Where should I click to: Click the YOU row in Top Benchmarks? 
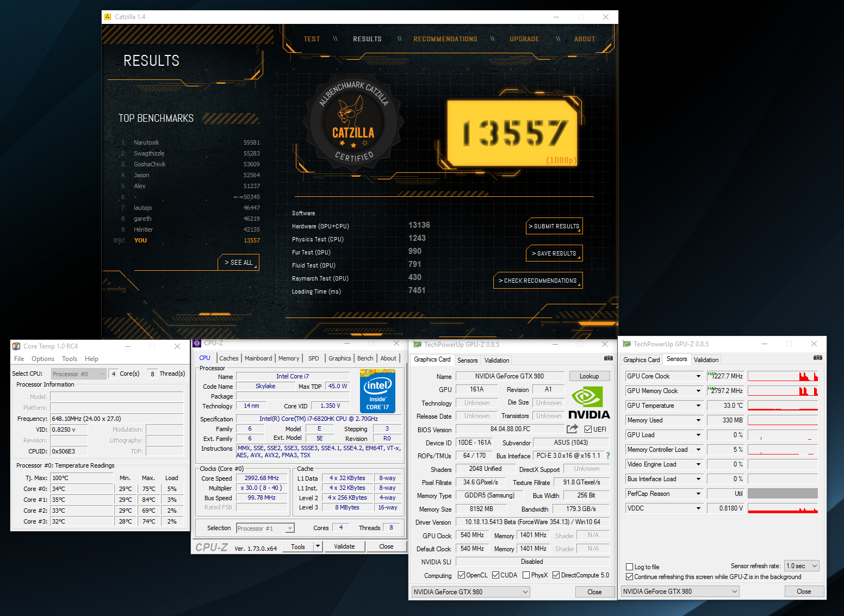[188, 240]
